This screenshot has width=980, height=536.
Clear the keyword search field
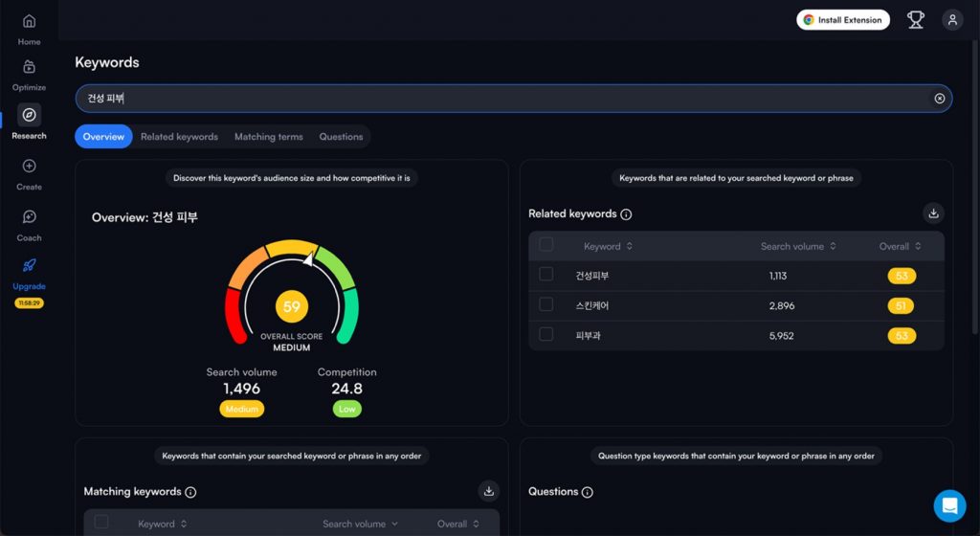(939, 99)
